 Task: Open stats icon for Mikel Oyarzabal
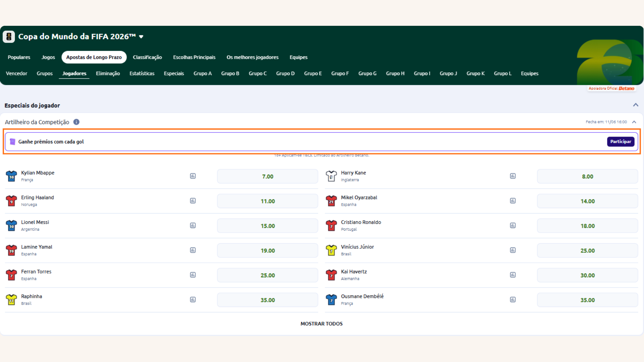click(513, 201)
